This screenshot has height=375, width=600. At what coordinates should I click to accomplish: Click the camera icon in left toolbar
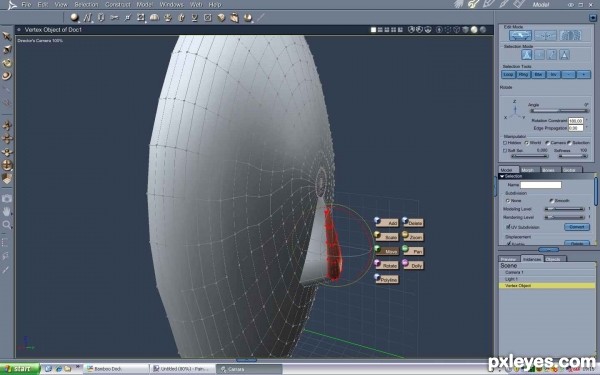7,198
